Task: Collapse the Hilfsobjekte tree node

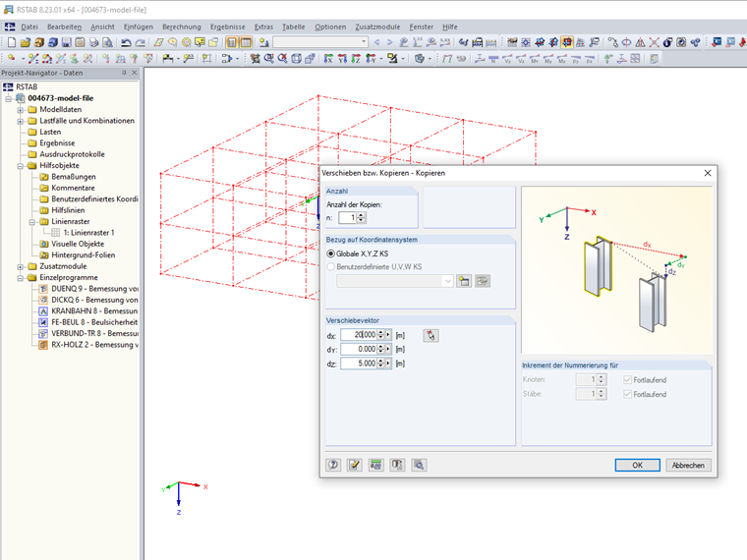Action: pyautogui.click(x=20, y=166)
